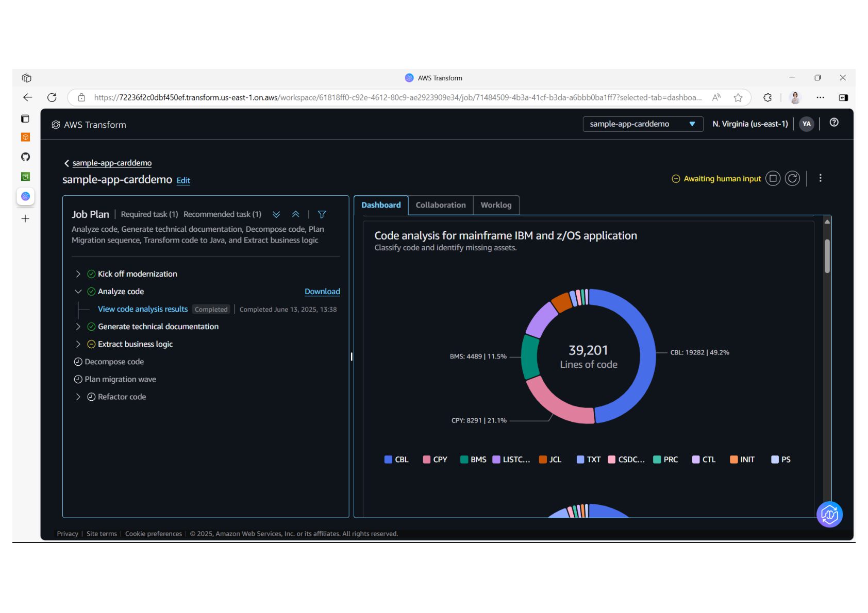This screenshot has height=613, width=868.
Task: Select the AWS Transform active tab icon
Action: tap(25, 196)
